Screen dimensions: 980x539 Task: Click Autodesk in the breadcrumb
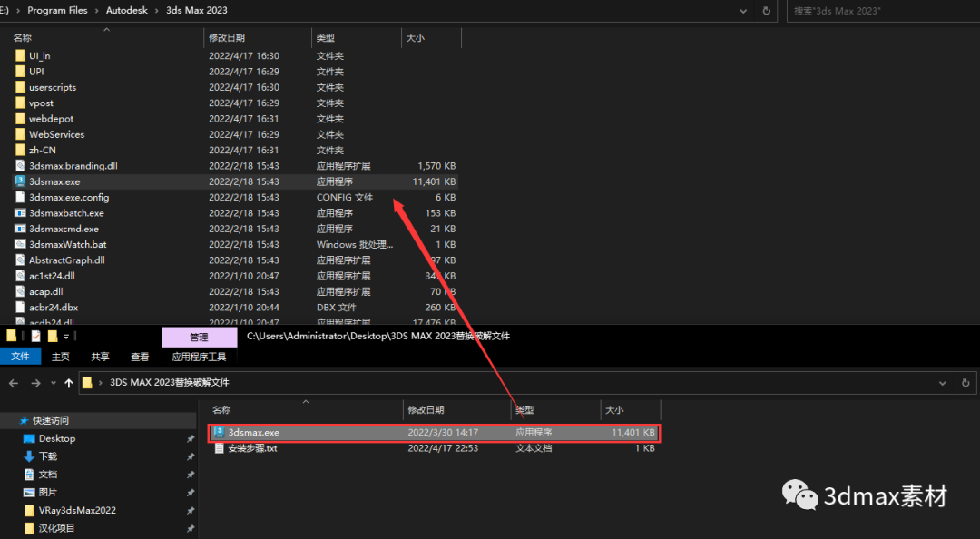tap(127, 10)
